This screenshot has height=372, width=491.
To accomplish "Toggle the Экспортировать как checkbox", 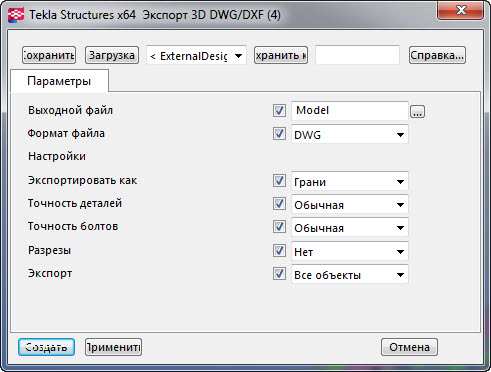I will pyautogui.click(x=279, y=181).
